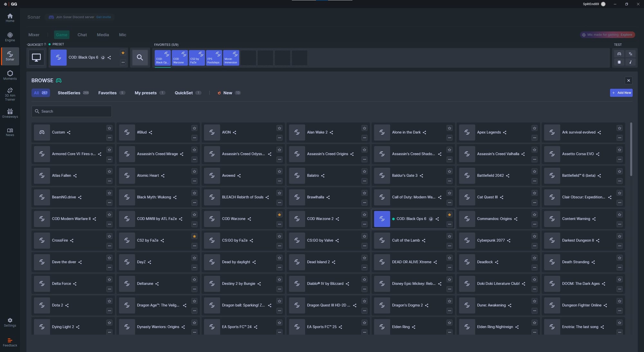Play the gamepad game test sound
Screen dimensions: 644x352
[619, 54]
